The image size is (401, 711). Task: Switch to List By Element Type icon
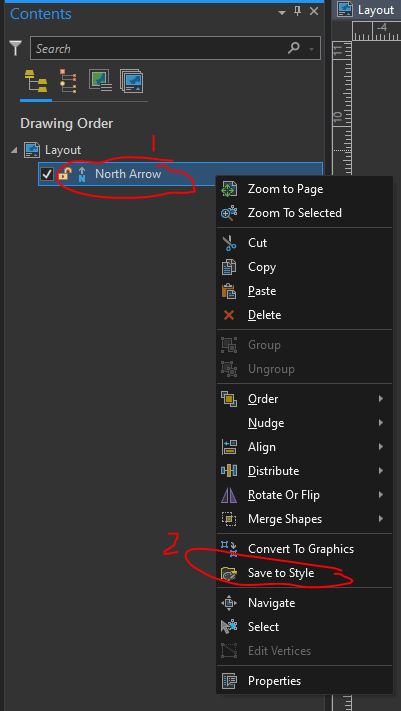[68, 81]
